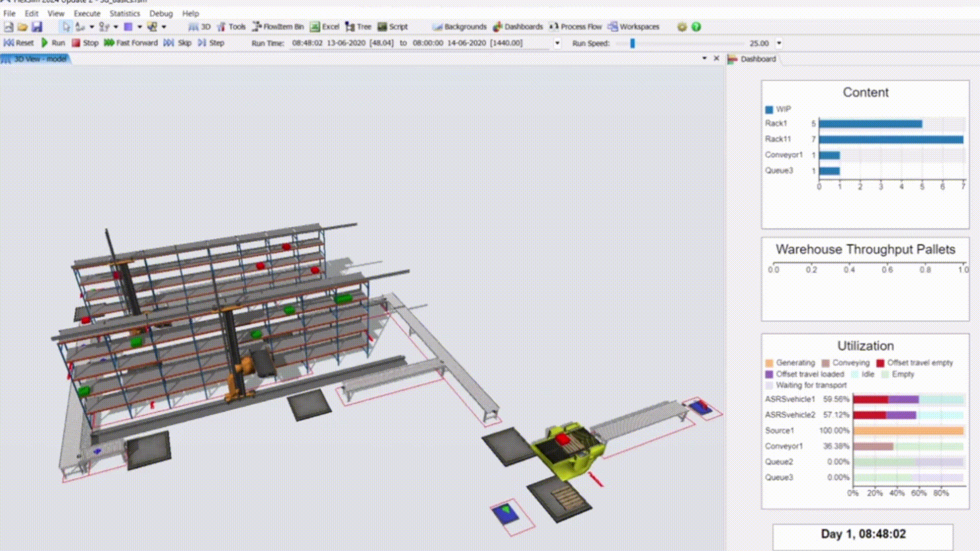Click the Process Flow toolbar button
The width and height of the screenshot is (980, 551).
point(576,27)
